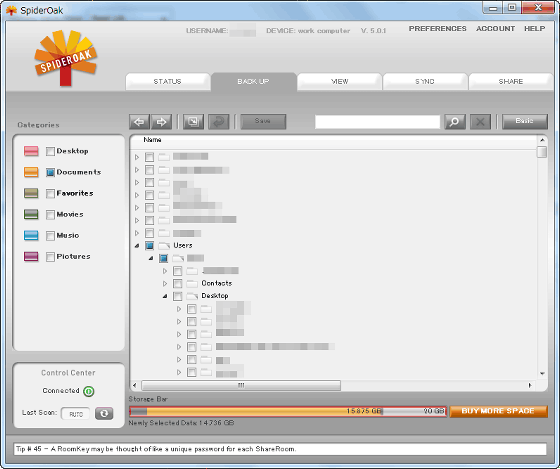Select the Contacts tree row label
Screen dimensions: 560x469
(216, 284)
